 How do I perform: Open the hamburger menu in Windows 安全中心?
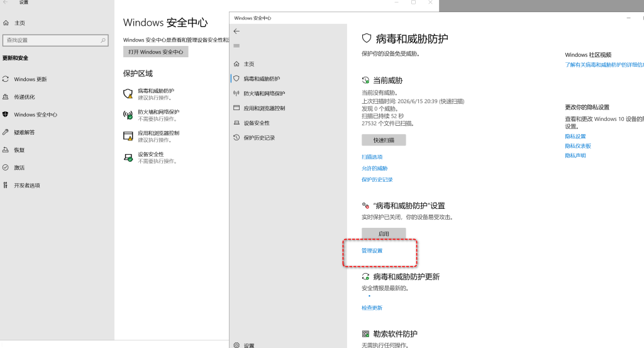point(236,45)
